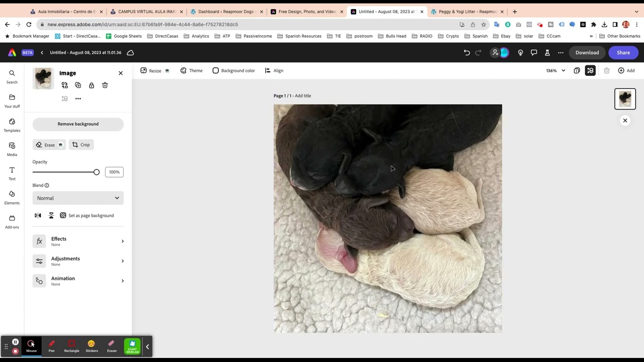Invite collaborators with the add-person icon
The width and height of the screenshot is (644, 362).
click(496, 52)
